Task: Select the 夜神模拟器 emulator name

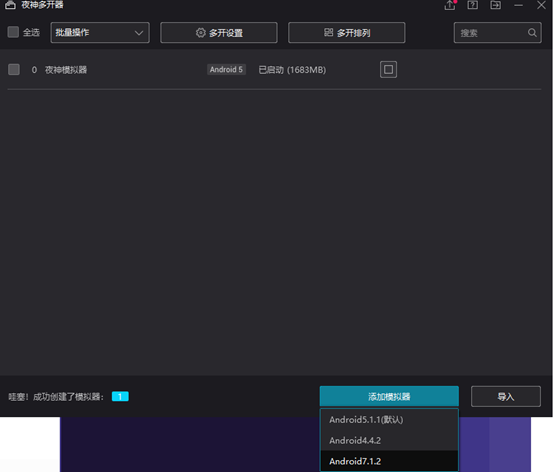Action: tap(66, 70)
